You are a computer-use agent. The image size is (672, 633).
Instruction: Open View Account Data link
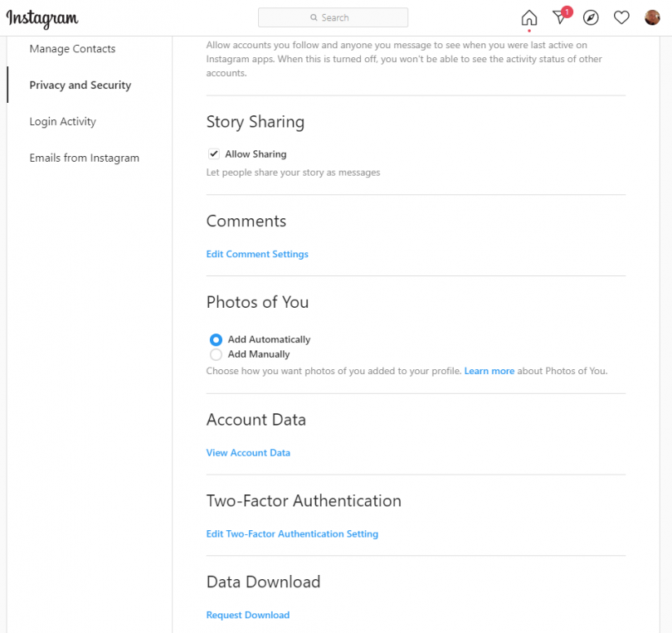(248, 453)
